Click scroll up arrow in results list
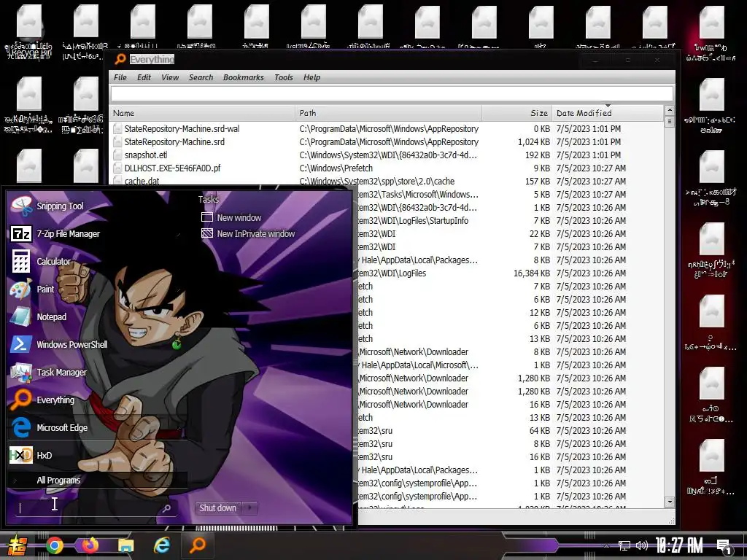The height and width of the screenshot is (560, 747). pyautogui.click(x=670, y=111)
